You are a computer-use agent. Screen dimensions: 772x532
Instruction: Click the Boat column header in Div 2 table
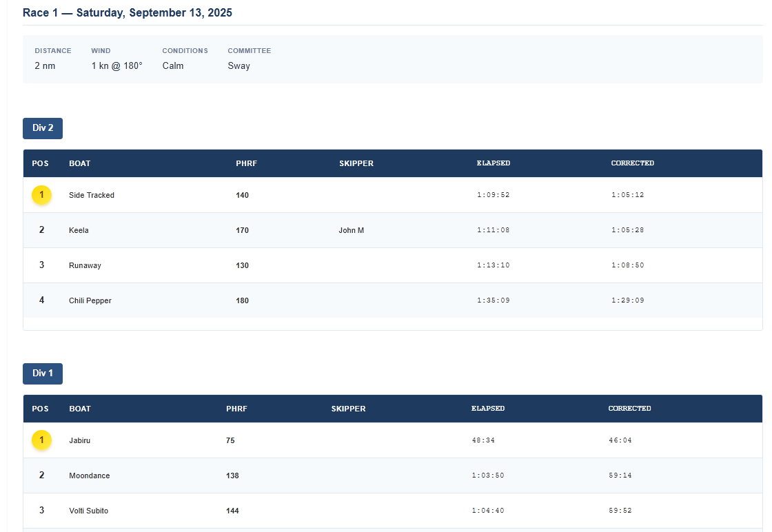80,163
